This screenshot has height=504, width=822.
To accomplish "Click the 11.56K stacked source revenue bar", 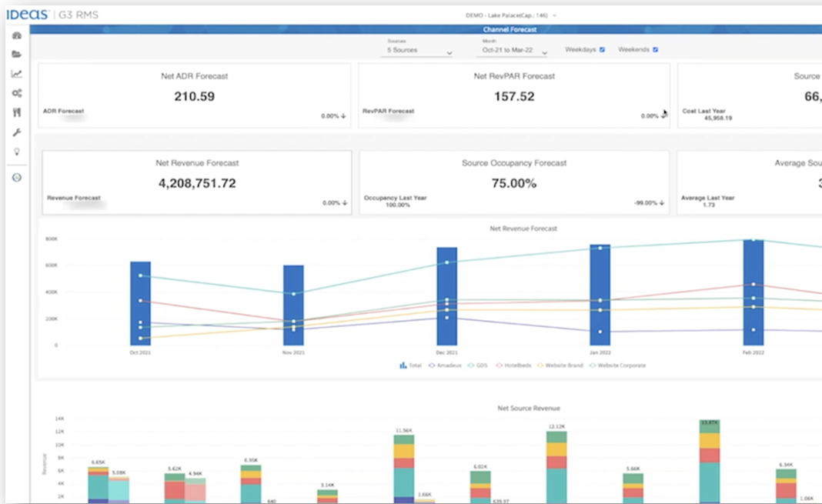I will pos(403,469).
